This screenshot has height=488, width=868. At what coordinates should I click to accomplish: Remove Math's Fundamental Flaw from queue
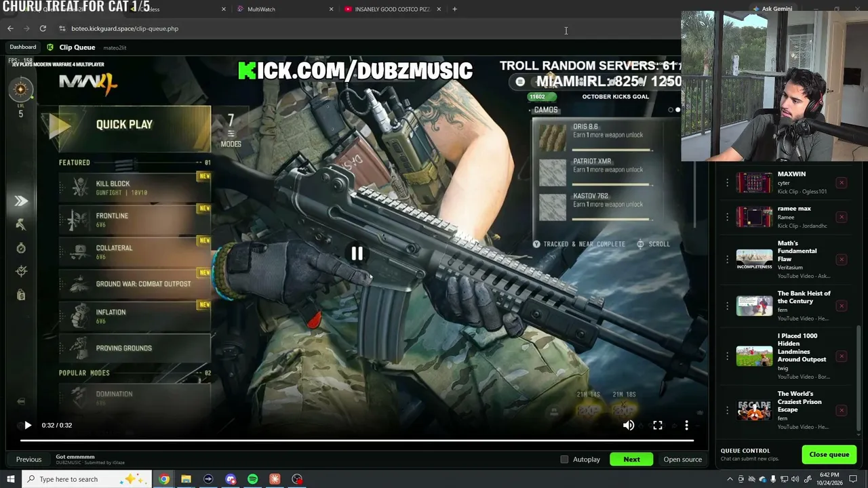coord(842,259)
